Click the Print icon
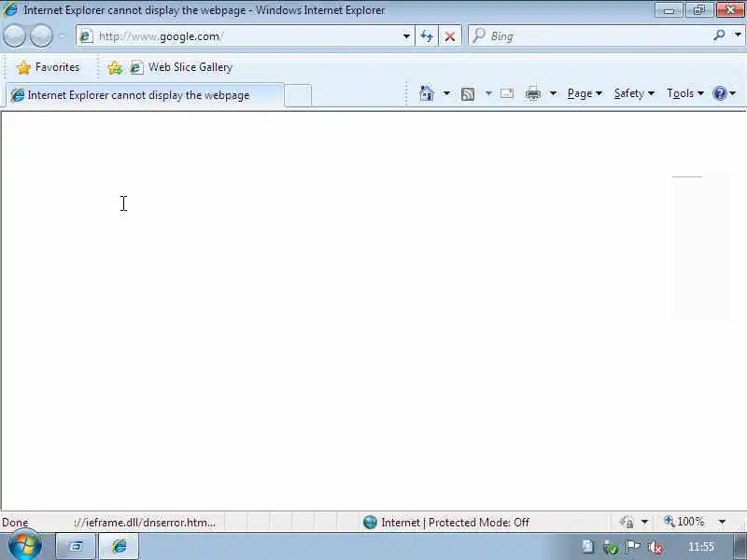Viewport: 747px width, 560px height. pyautogui.click(x=532, y=94)
